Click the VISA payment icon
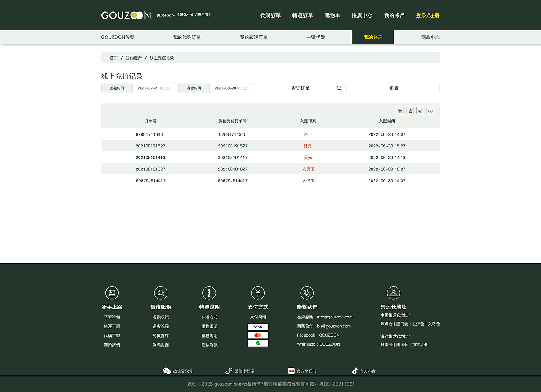Screen dimensions: 541x392 (258, 327)
